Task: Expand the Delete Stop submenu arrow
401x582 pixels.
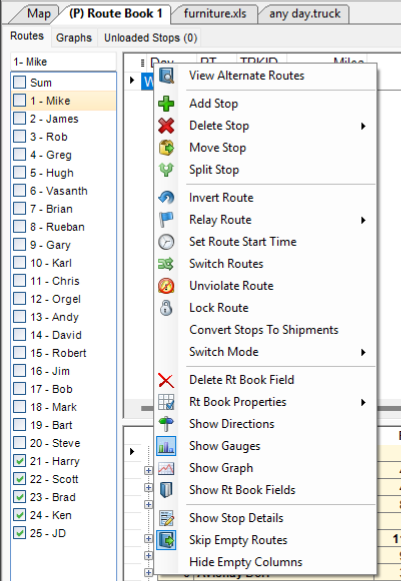Action: 363,126
